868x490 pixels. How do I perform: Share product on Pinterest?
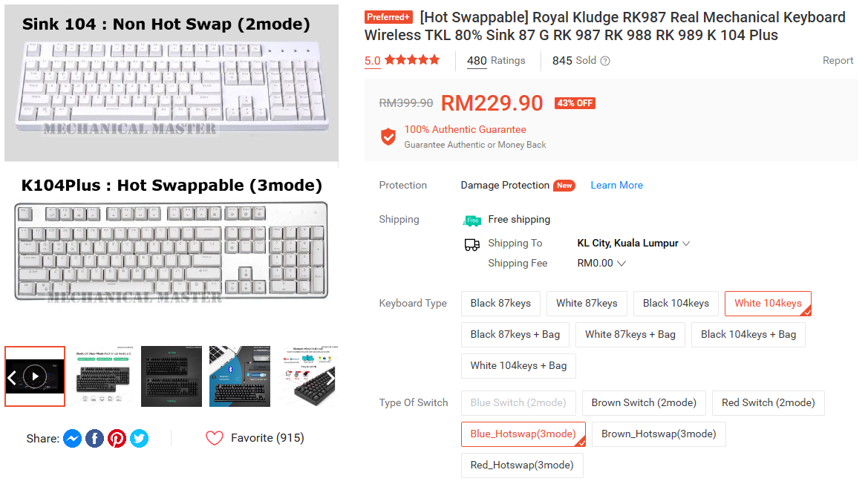(117, 439)
